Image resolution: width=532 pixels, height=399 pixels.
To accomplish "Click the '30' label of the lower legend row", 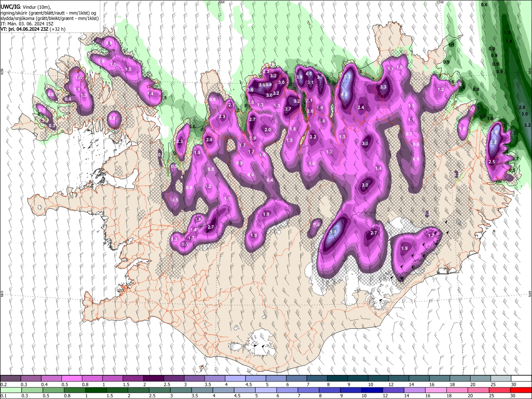I will coord(514,396).
